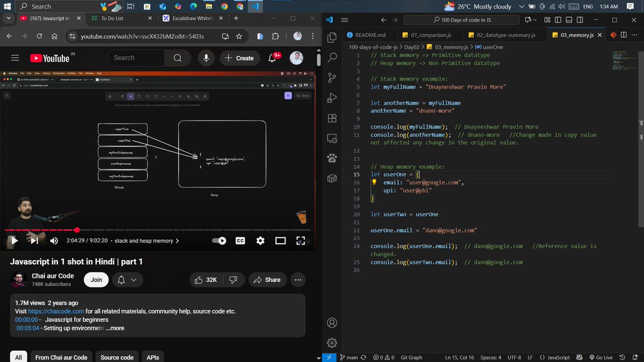Open the Manage gear in VS Code activity bar

click(x=332, y=343)
